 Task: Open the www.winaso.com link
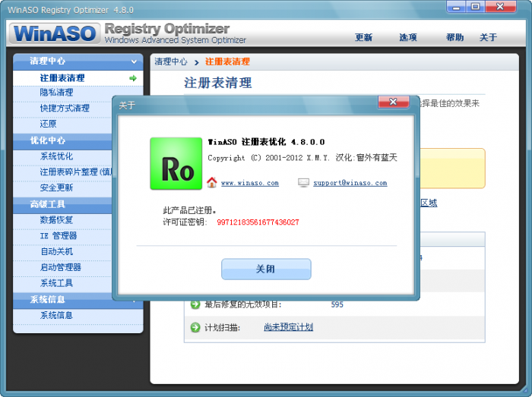250,183
